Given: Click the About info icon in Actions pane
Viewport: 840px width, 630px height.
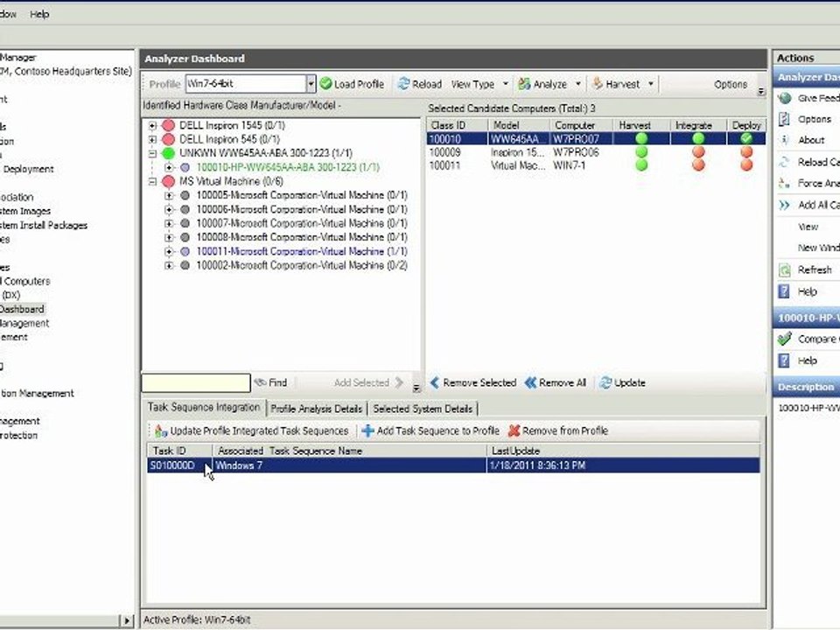Looking at the screenshot, I should [784, 140].
